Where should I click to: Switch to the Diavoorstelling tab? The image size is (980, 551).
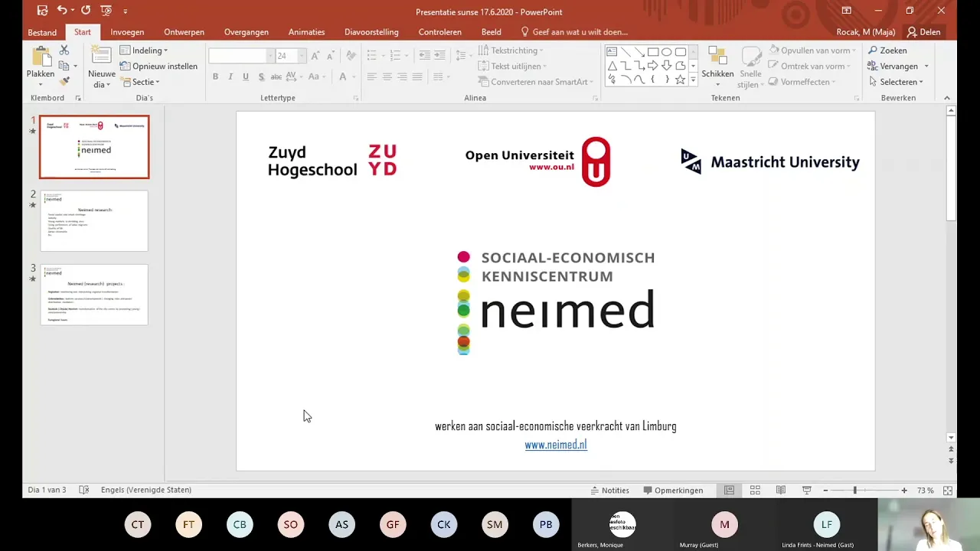[x=371, y=32]
